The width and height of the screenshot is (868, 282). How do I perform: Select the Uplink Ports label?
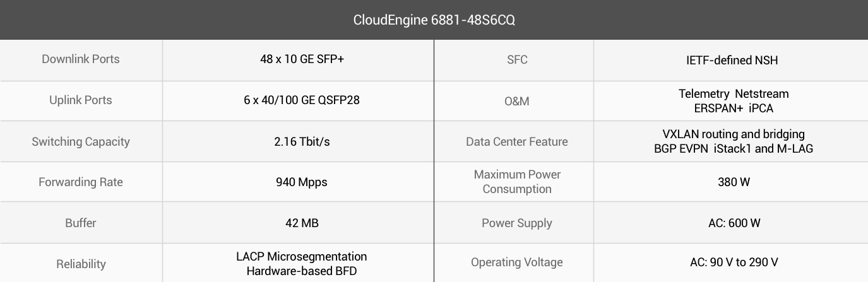[81, 100]
